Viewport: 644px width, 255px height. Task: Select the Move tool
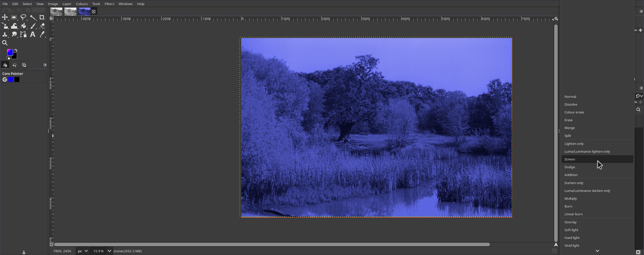coord(5,17)
